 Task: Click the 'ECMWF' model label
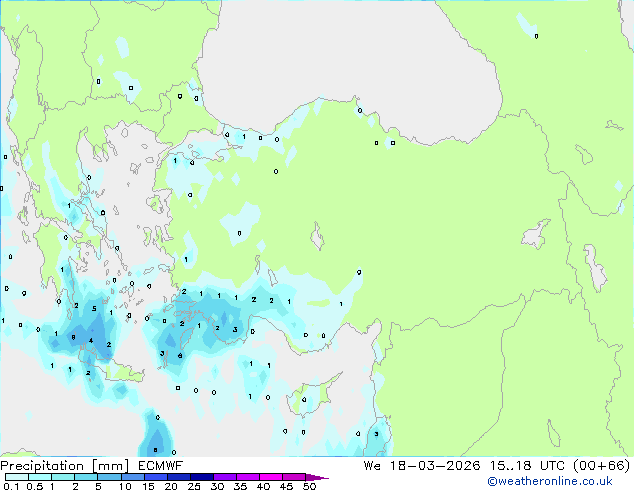pyautogui.click(x=161, y=466)
